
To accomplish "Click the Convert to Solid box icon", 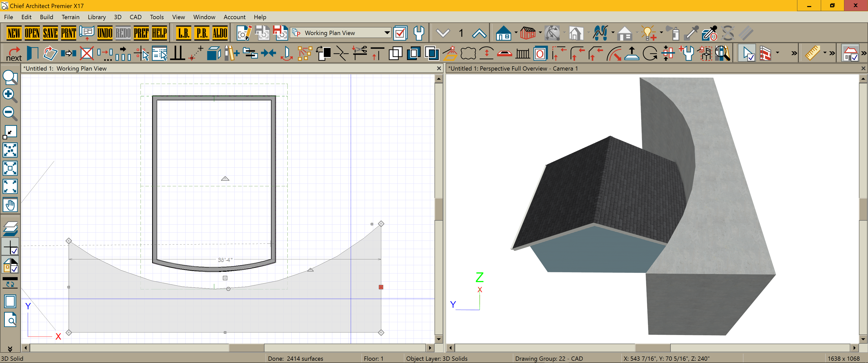I will click(x=214, y=53).
